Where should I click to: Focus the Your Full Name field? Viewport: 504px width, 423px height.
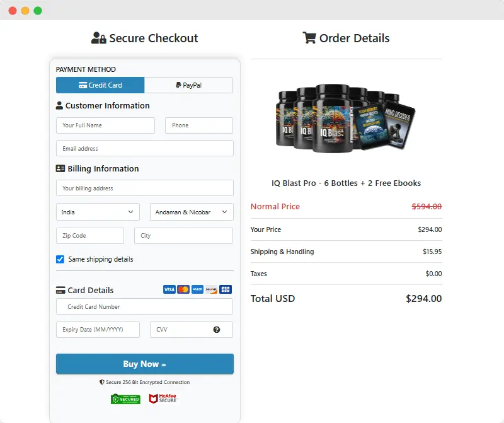(x=105, y=125)
